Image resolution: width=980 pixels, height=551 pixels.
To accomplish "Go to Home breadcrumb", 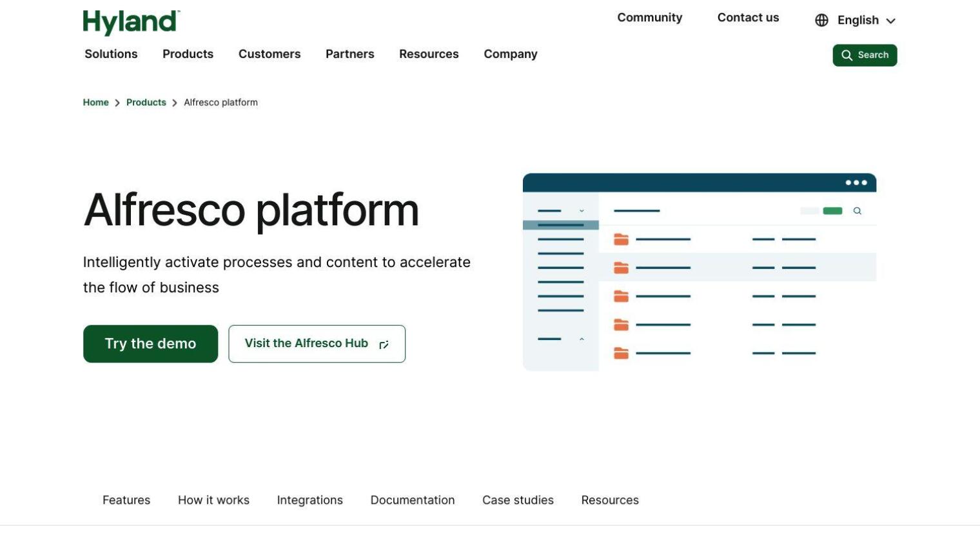I will click(x=95, y=103).
